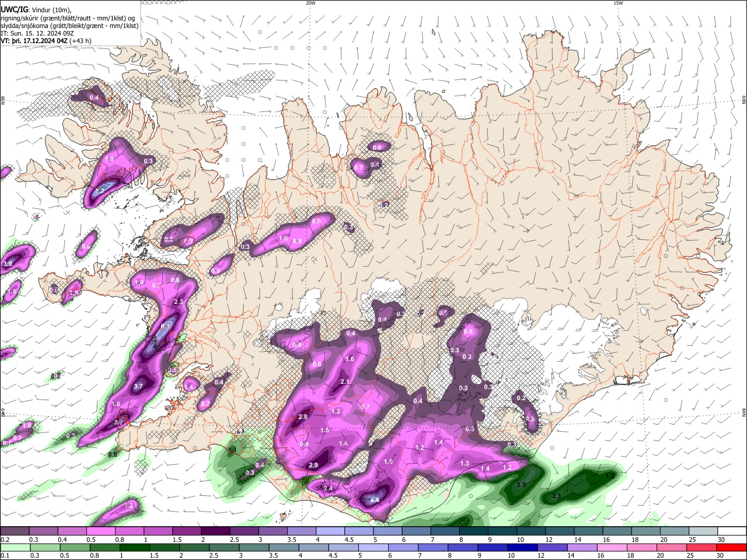Click the lower legend red swatch starting at 25

coord(701,547)
